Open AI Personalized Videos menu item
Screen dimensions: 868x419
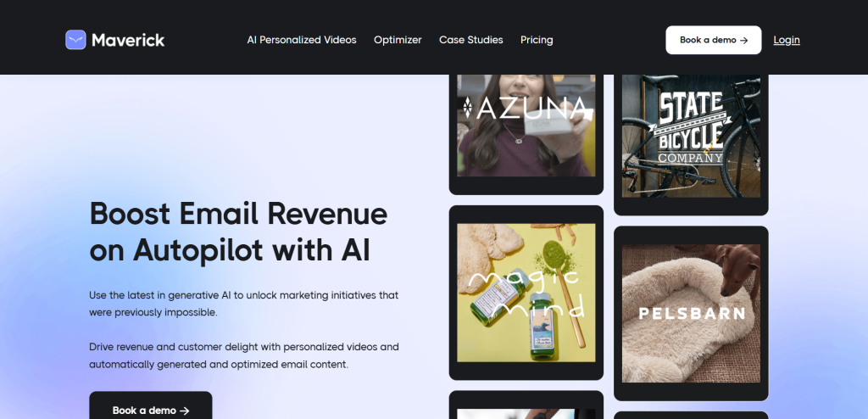click(x=302, y=40)
